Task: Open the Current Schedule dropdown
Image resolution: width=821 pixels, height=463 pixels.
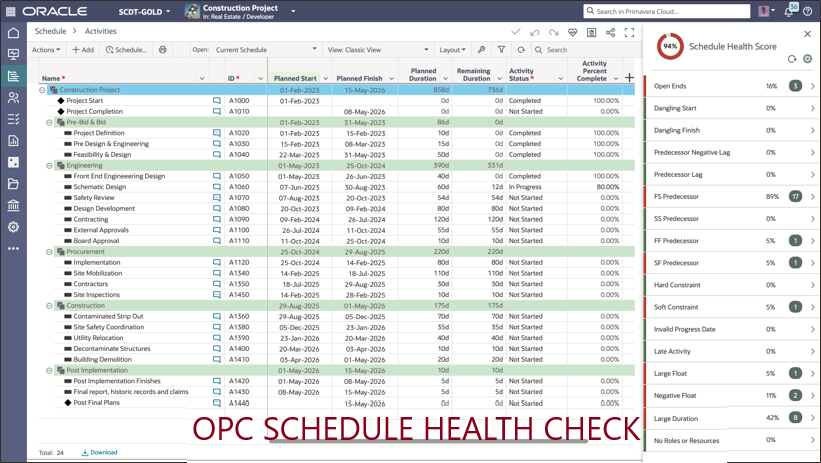Action: click(265, 49)
